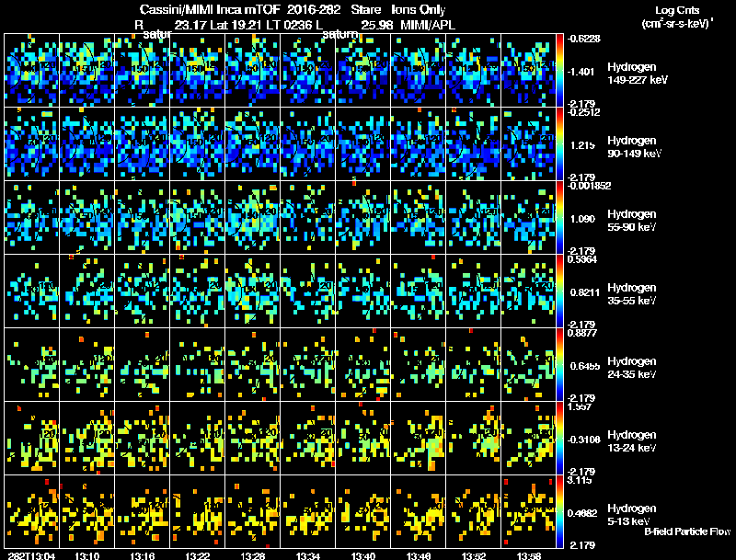Click the '2016-282' date in the title
736x560 pixels.
click(314, 9)
